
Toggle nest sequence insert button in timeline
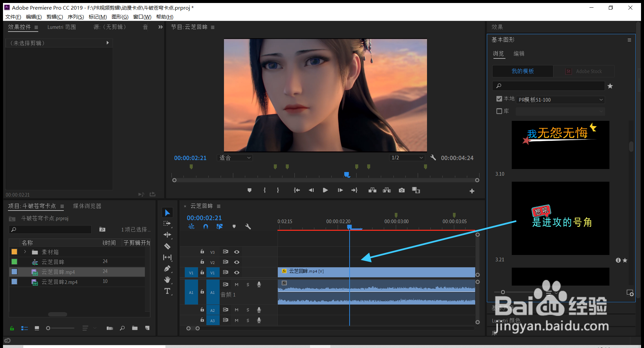click(191, 226)
